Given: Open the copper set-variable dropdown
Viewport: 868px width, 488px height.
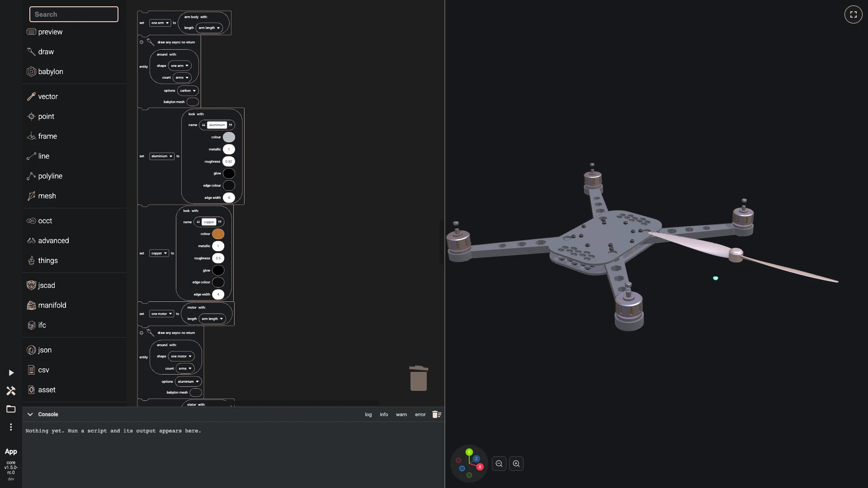Looking at the screenshot, I should click(x=159, y=253).
